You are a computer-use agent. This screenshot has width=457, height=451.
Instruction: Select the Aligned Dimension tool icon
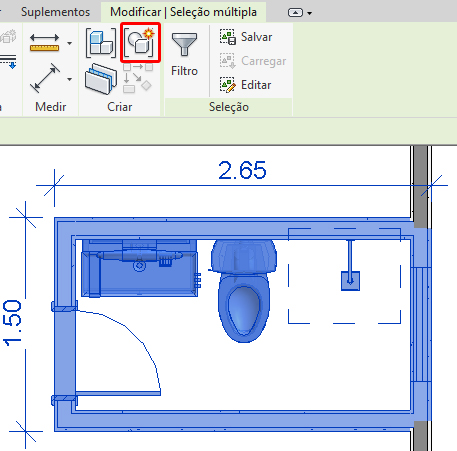45,78
